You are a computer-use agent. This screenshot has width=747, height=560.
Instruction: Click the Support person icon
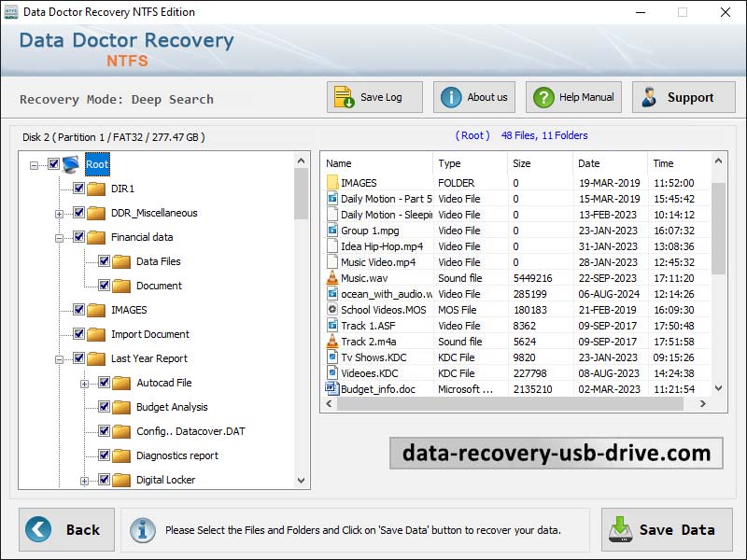tap(651, 96)
